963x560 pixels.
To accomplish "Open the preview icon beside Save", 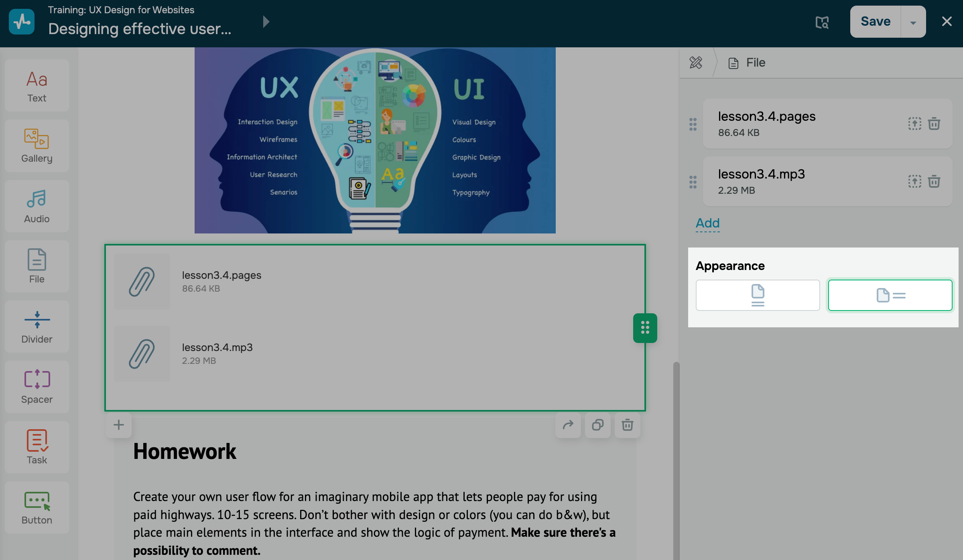I will coord(822,22).
